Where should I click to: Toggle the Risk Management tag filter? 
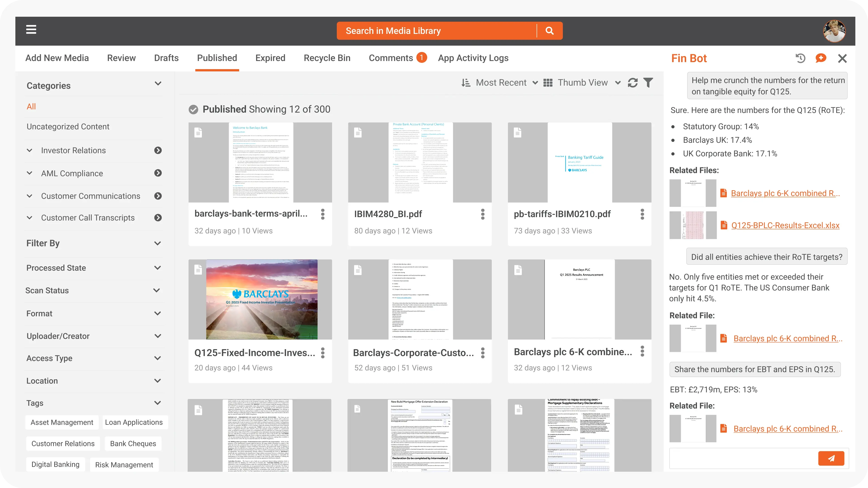(x=124, y=465)
